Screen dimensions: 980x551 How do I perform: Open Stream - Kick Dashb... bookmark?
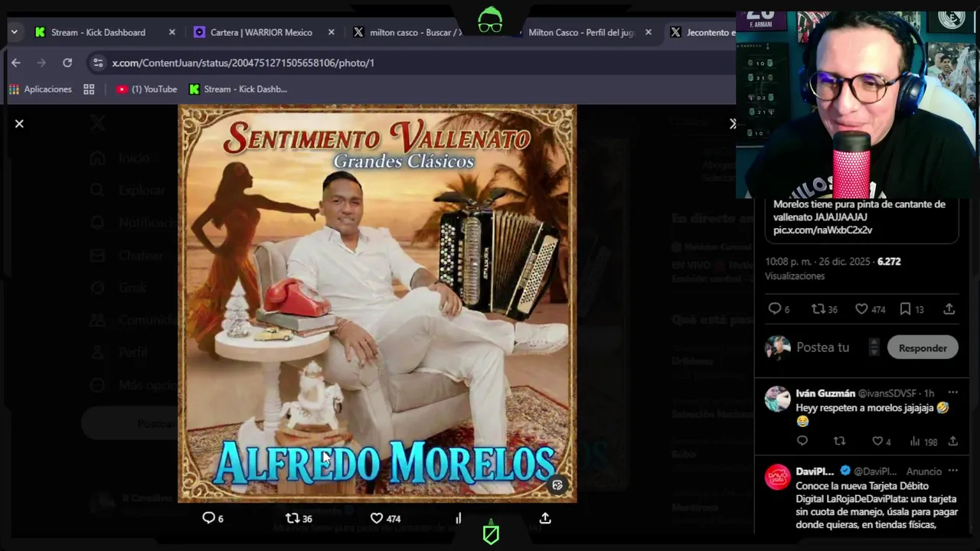tap(238, 90)
